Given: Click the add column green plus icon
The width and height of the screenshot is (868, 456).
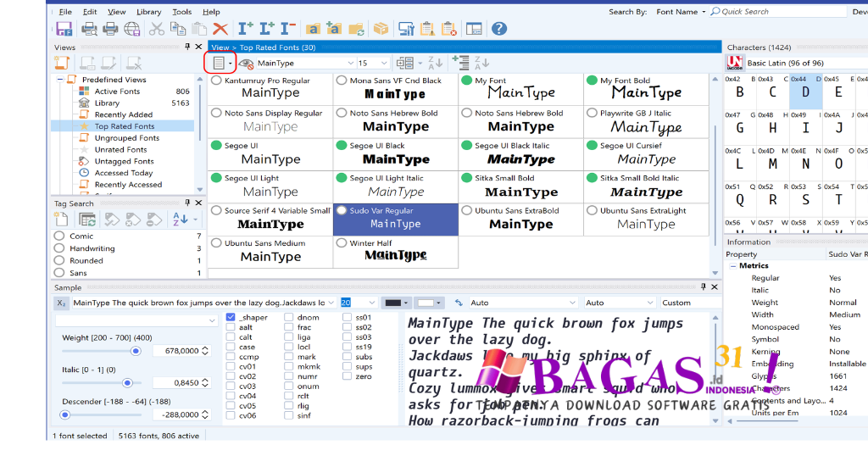Looking at the screenshot, I should point(460,63).
